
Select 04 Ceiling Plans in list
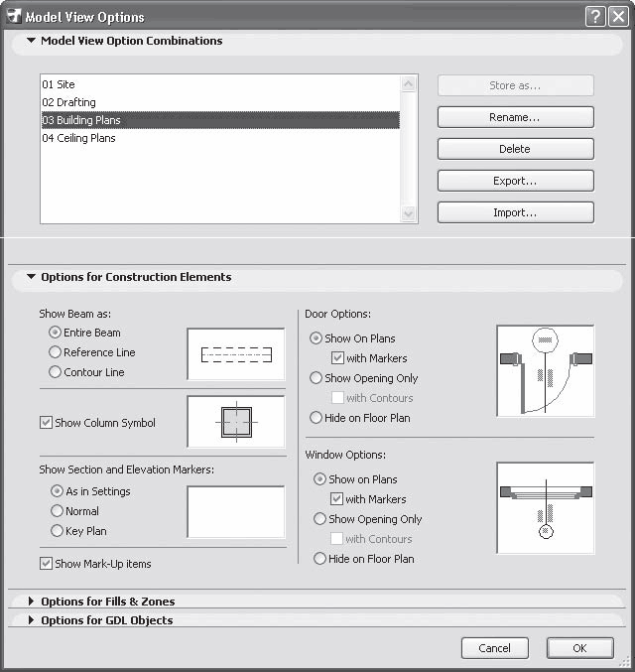(x=78, y=138)
